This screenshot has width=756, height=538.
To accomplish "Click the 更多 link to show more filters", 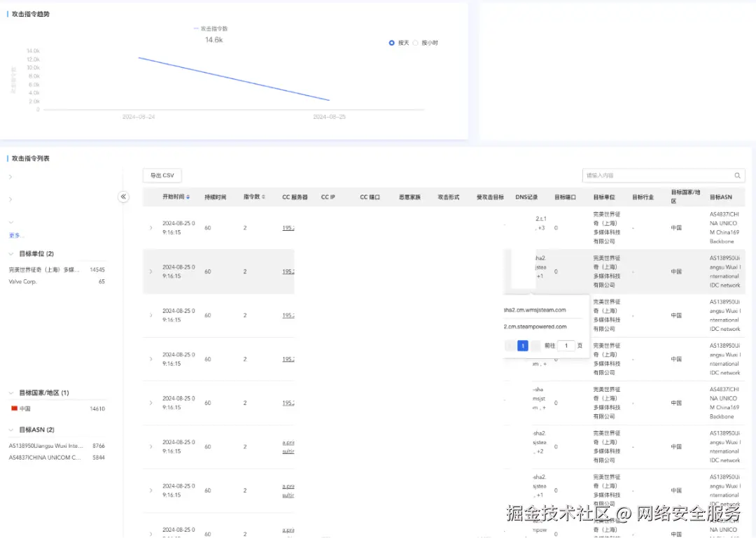I will (x=15, y=235).
